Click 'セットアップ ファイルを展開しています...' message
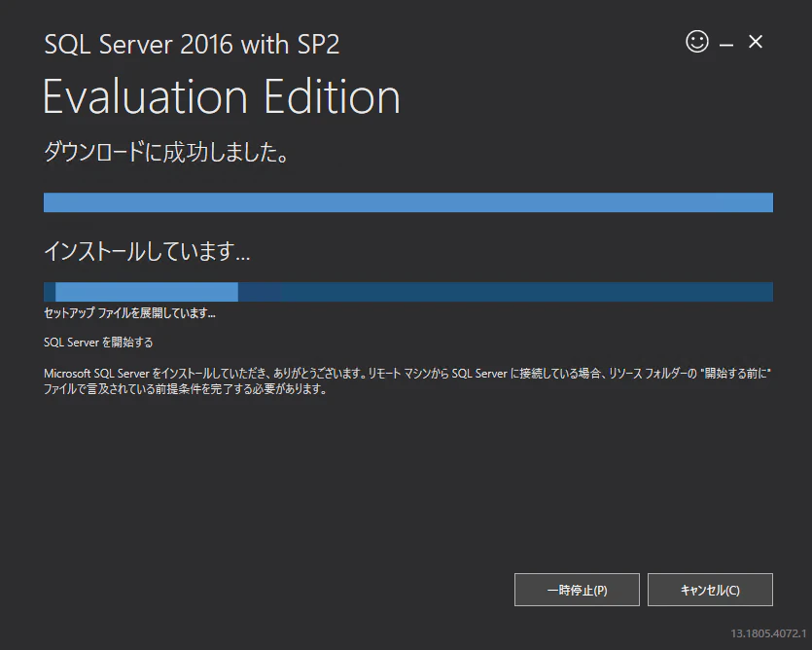 click(x=129, y=312)
